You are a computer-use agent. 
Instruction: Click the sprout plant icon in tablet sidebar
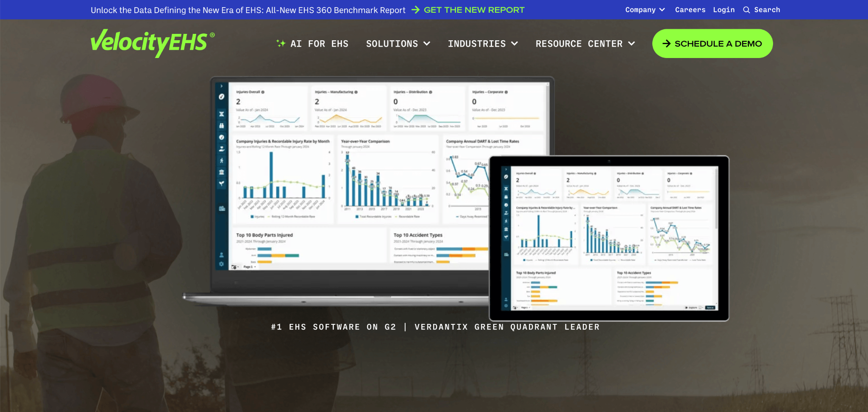506,237
